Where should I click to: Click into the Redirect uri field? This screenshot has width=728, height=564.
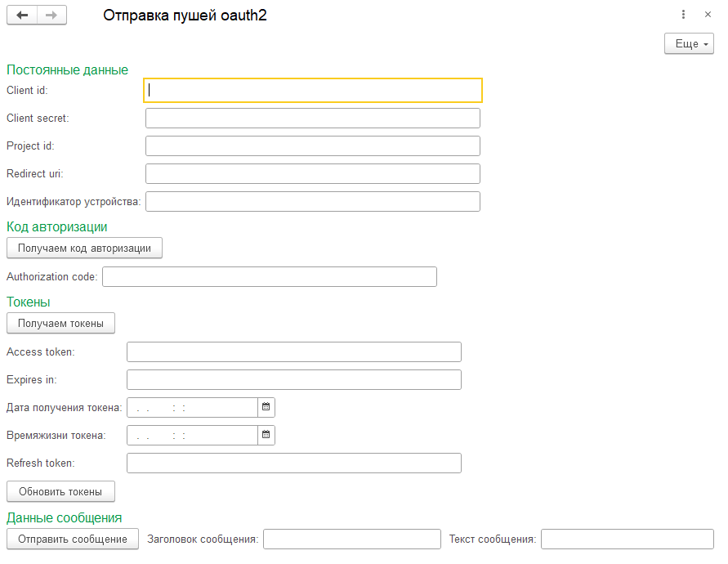312,174
